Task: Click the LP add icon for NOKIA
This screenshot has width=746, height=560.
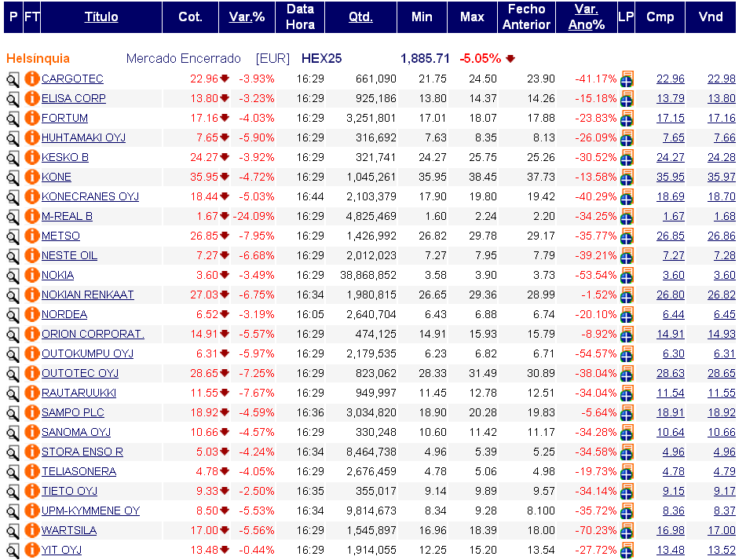Action: tap(627, 275)
